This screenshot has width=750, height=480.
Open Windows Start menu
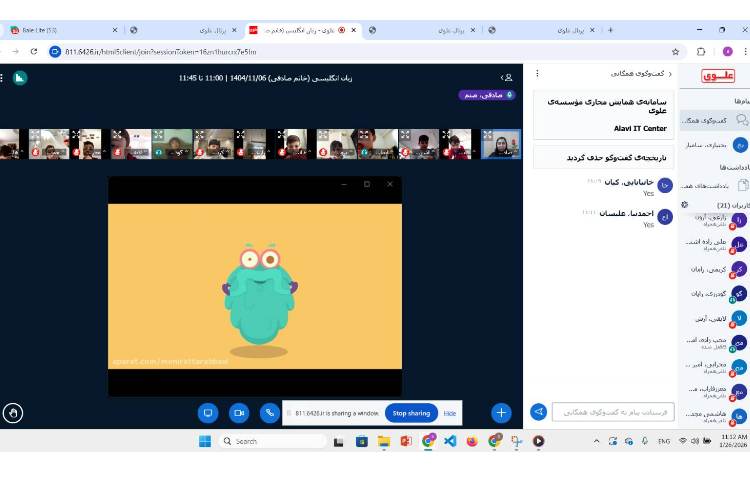point(205,441)
